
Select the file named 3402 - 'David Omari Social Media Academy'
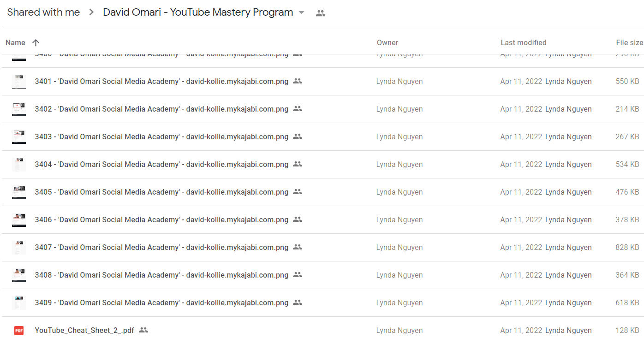click(161, 109)
